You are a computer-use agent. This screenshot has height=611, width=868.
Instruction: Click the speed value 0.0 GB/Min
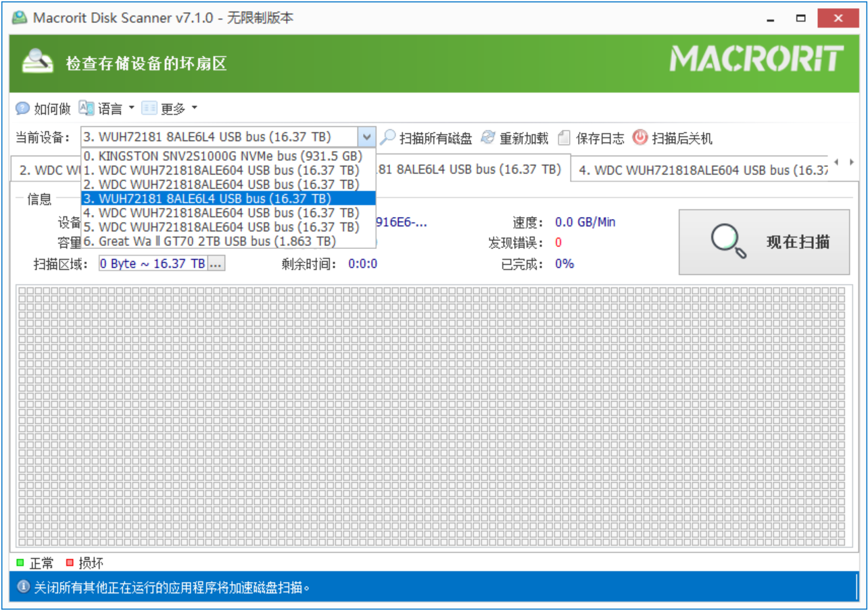585,222
